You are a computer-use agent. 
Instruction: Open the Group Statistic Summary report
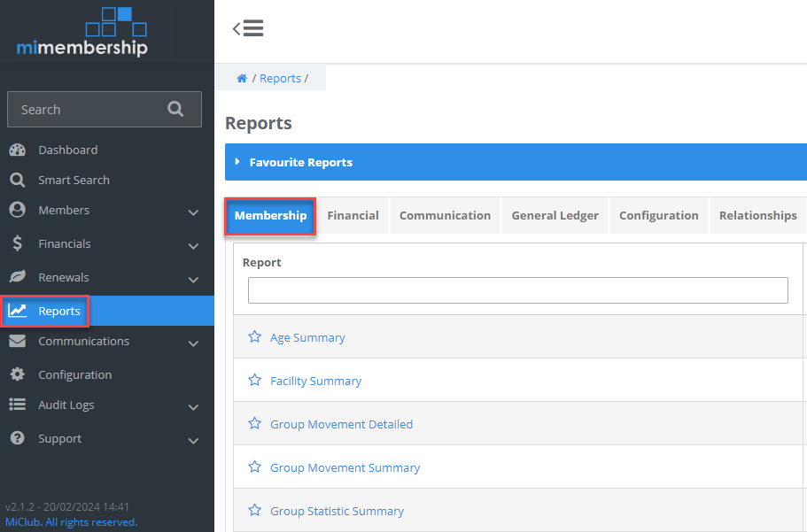click(338, 511)
